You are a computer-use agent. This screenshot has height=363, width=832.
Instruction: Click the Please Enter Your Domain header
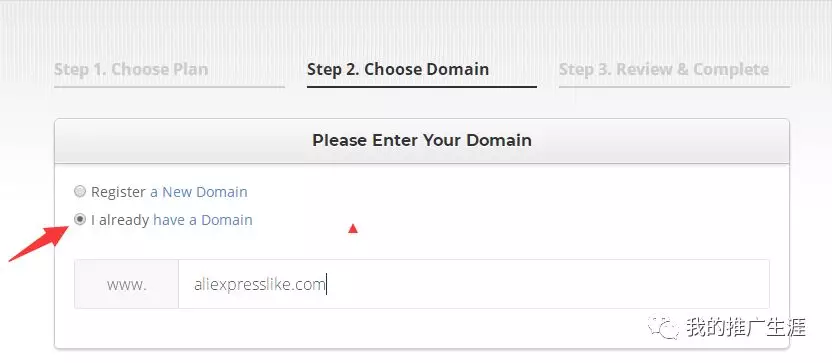point(422,141)
